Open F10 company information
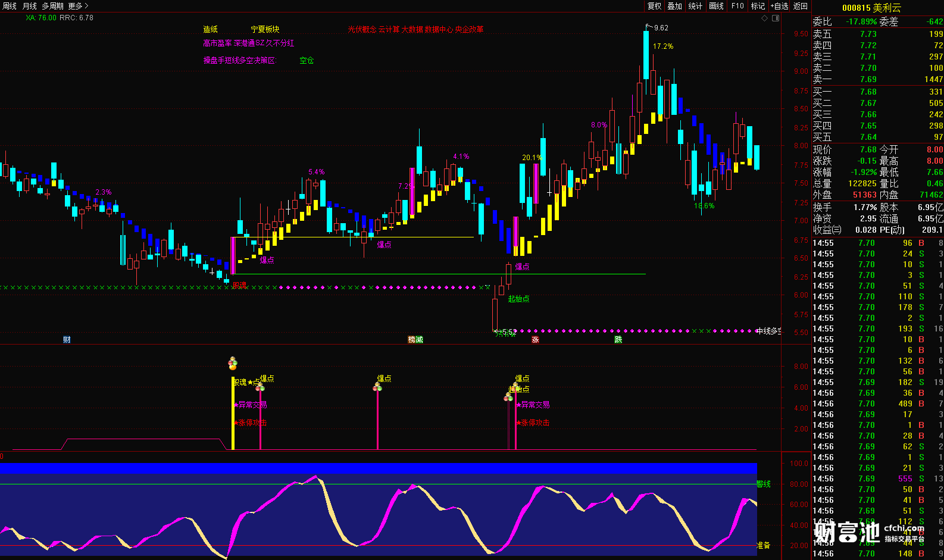Screen dimensions: 944x560 (737, 6)
